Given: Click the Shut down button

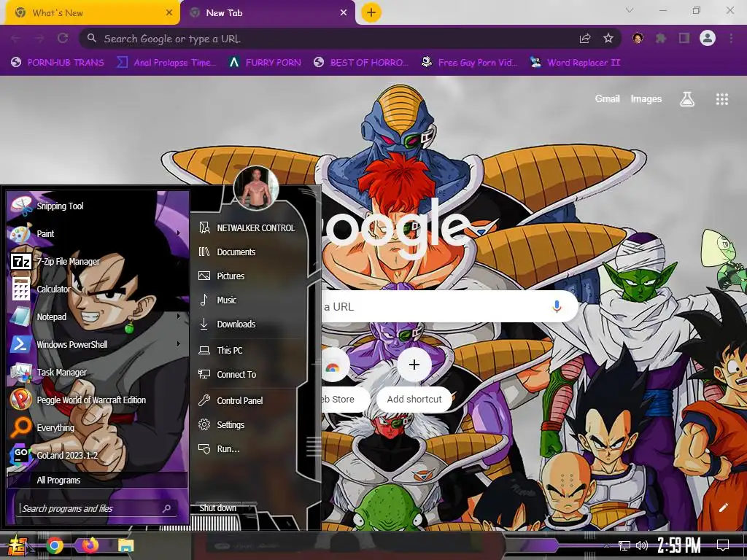Looking at the screenshot, I should (217, 508).
